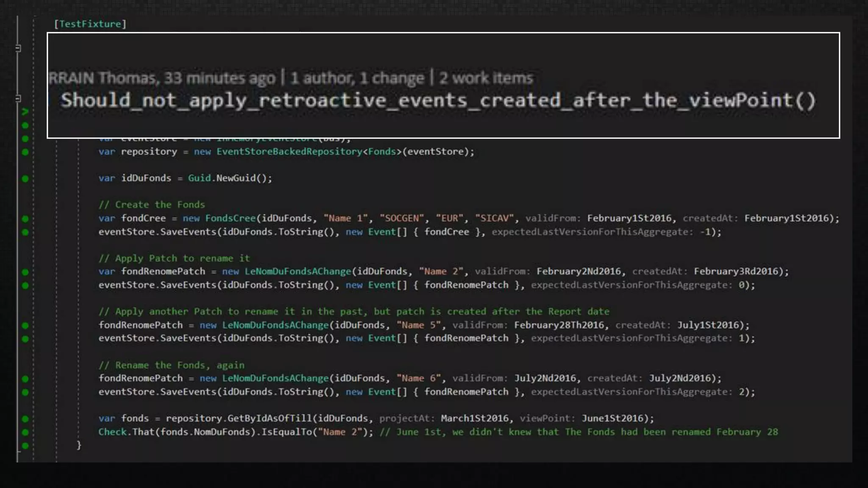Click coverage dot beside "Name 6" rename line
The image size is (868, 488).
[x=25, y=379]
